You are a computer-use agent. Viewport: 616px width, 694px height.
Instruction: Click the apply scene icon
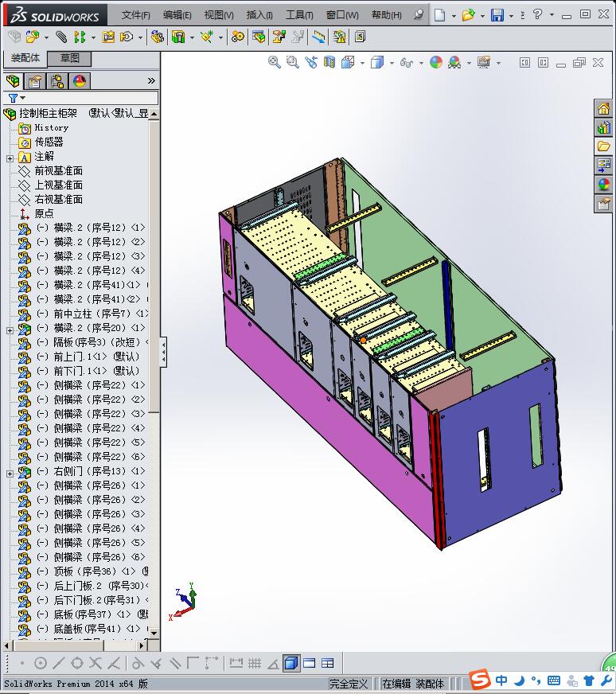(x=454, y=62)
